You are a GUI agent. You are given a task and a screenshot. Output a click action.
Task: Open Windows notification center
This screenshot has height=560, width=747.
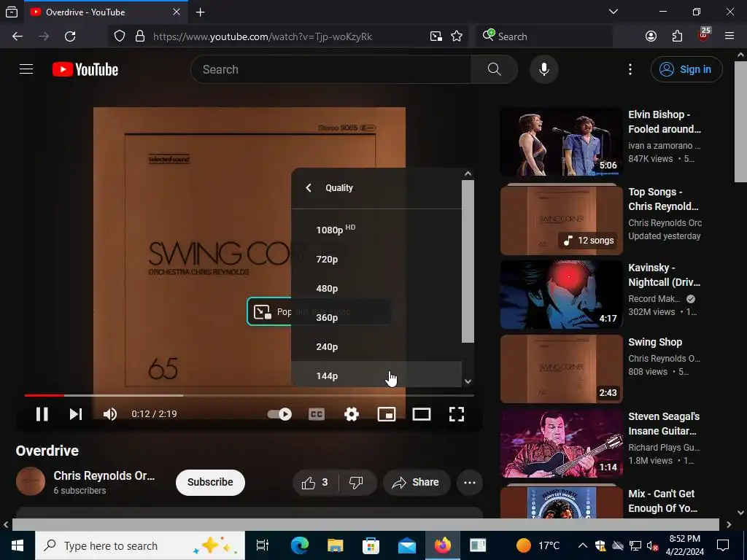[x=723, y=545]
